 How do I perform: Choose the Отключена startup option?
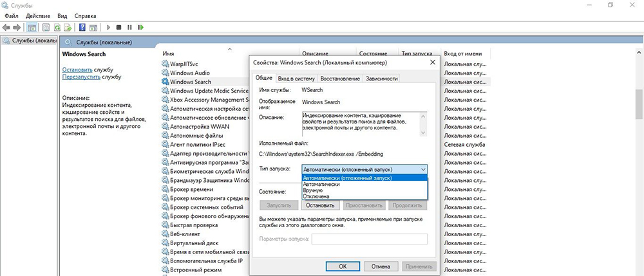coord(365,196)
